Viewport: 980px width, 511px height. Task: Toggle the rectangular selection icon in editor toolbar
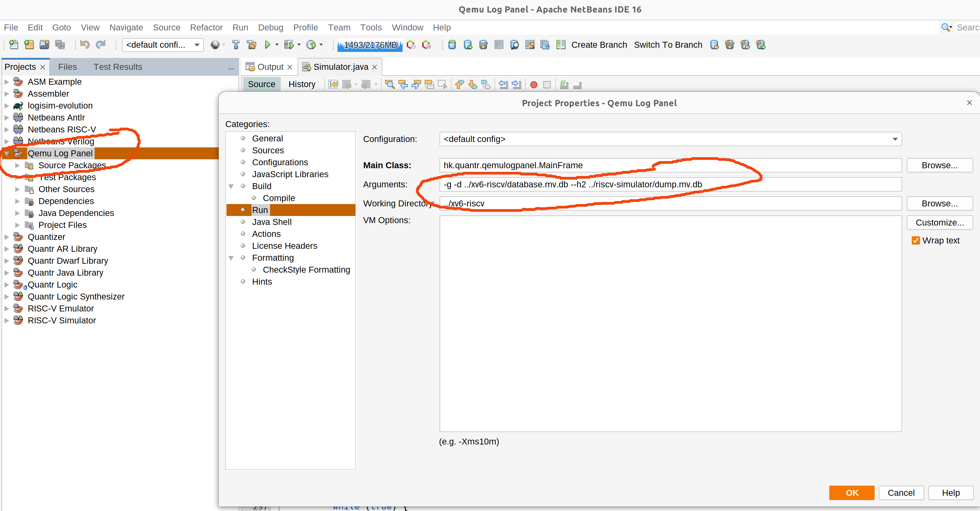[442, 84]
